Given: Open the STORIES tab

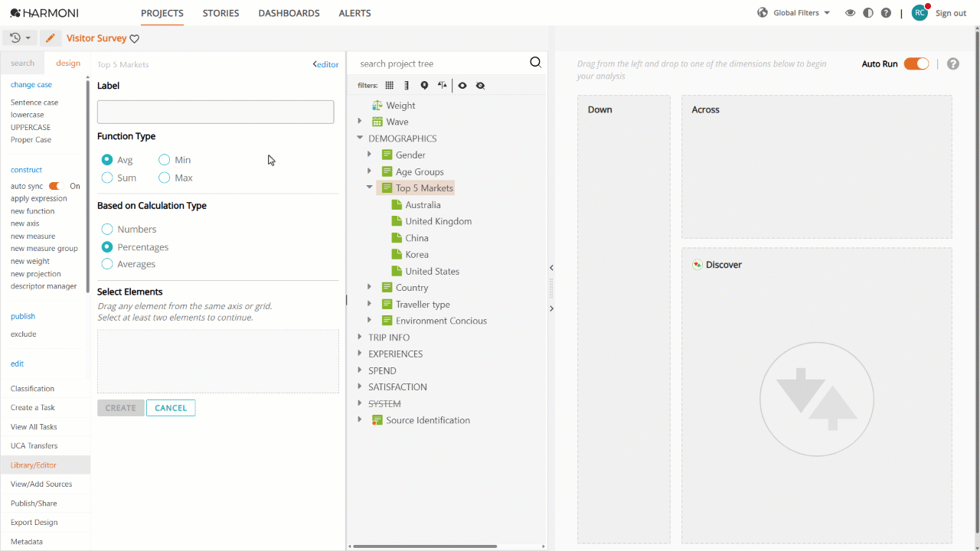Looking at the screenshot, I should click(220, 13).
